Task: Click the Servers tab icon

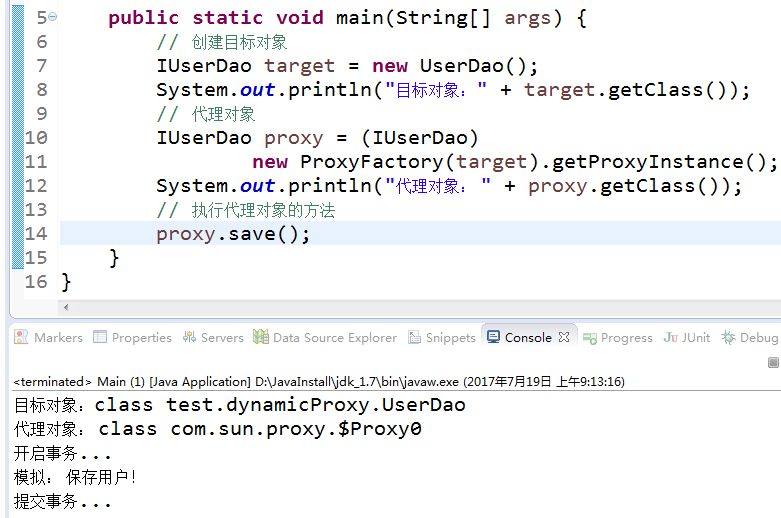Action: click(x=189, y=337)
